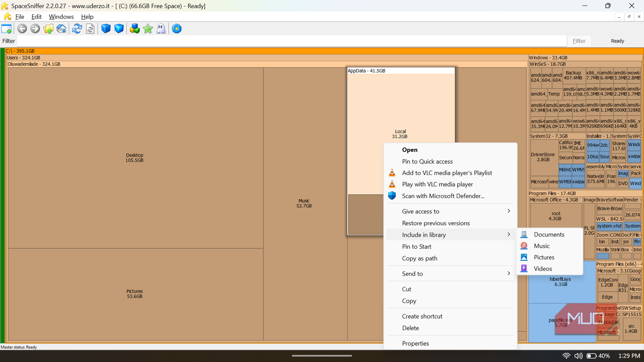Toggle unknown space with the ghost icon
The image size is (644, 362).
click(x=161, y=29)
